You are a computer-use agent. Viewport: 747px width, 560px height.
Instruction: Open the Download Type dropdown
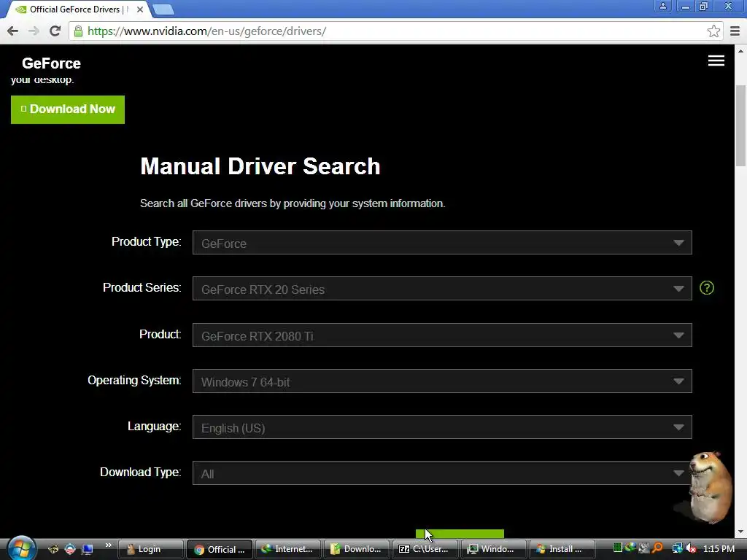click(442, 472)
